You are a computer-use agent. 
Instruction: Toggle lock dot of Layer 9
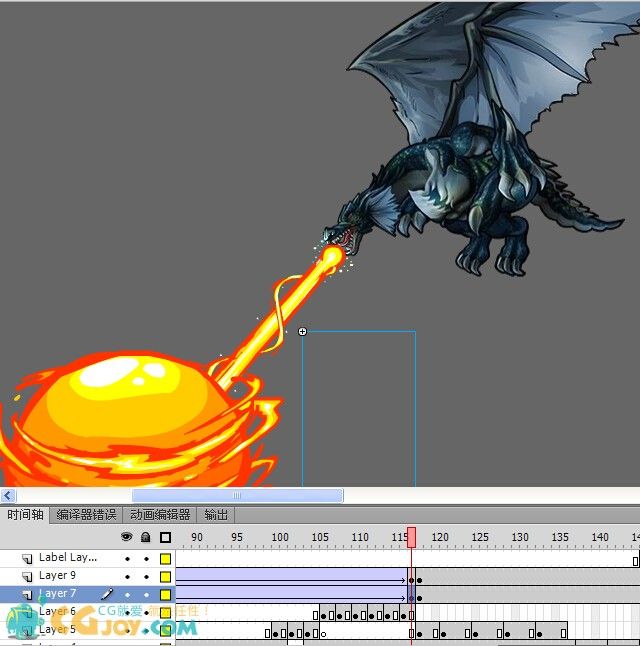[x=146, y=577]
